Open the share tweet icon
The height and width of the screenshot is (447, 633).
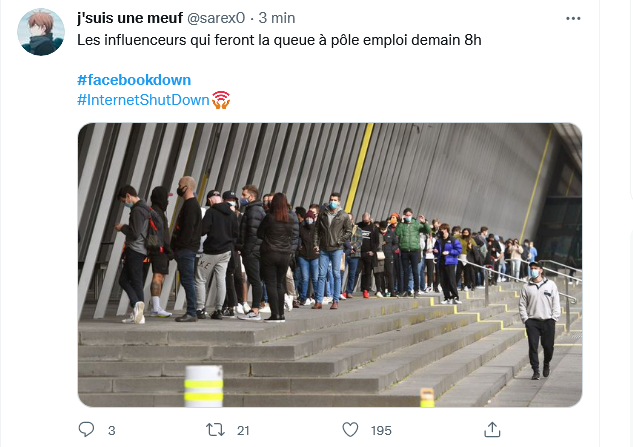492,430
